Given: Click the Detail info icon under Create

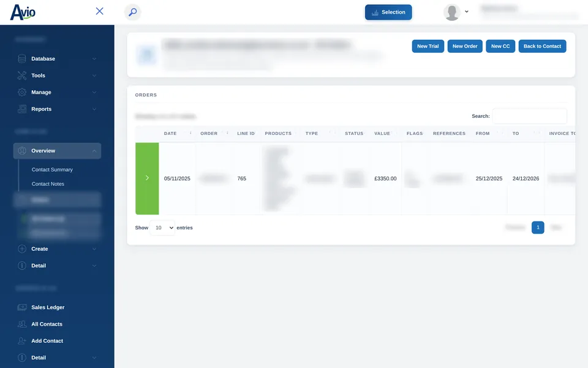Looking at the screenshot, I should pyautogui.click(x=22, y=266).
